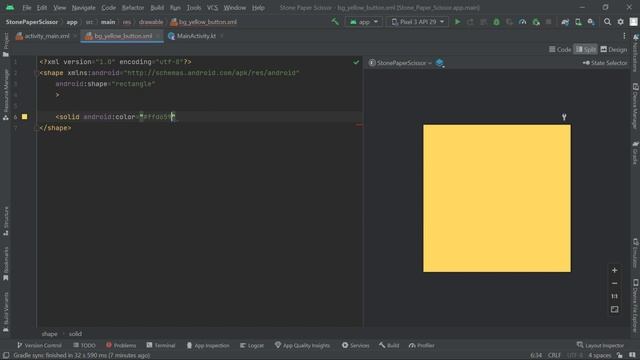Open the VCS menu
The image size is (640, 360).
[212, 8]
